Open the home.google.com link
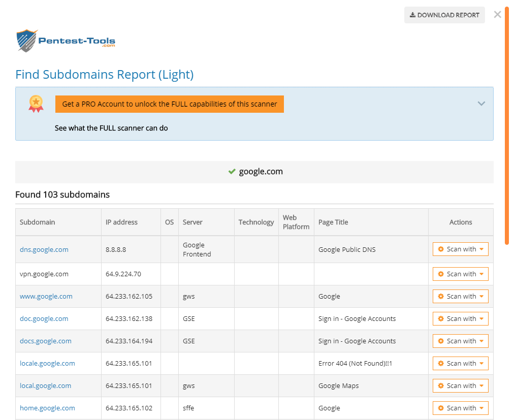This screenshot has width=515, height=420. [x=47, y=408]
